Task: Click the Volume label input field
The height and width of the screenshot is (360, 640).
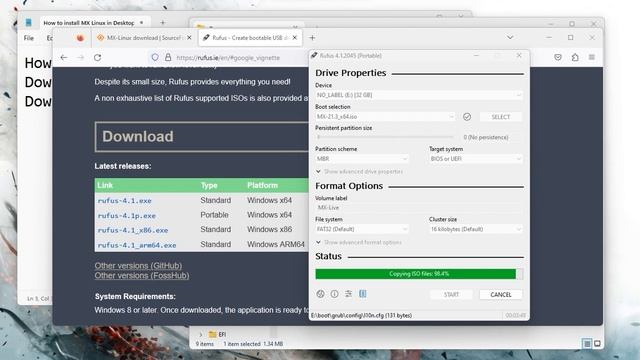Action: tap(419, 208)
